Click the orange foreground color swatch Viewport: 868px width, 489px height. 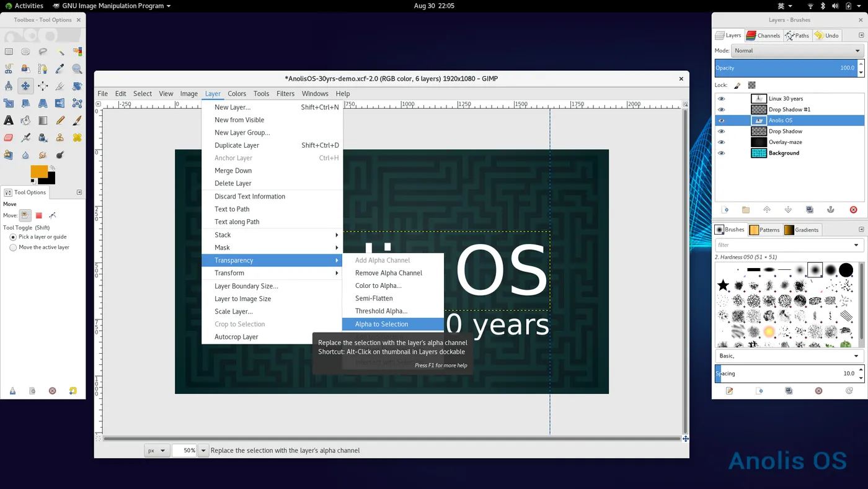pyautogui.click(x=38, y=172)
